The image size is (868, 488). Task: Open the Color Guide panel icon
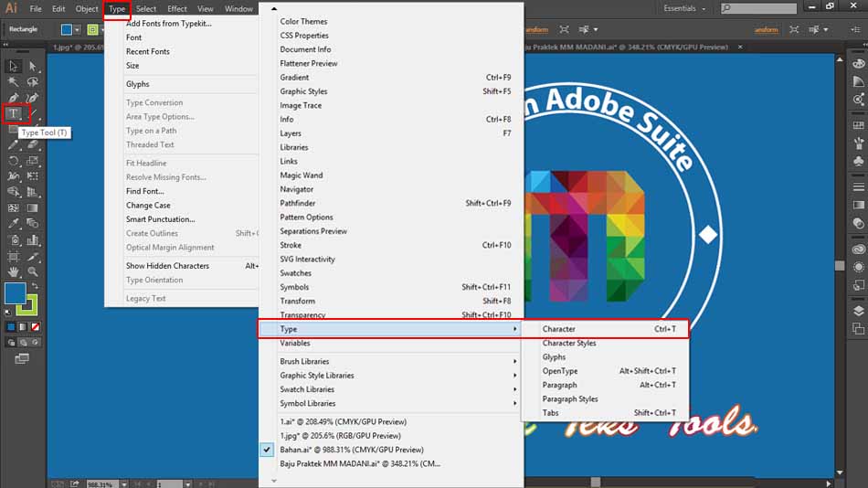point(859,81)
